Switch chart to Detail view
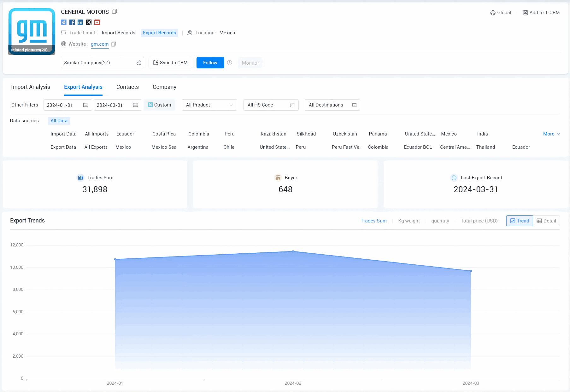This screenshot has height=392, width=570. pos(546,221)
